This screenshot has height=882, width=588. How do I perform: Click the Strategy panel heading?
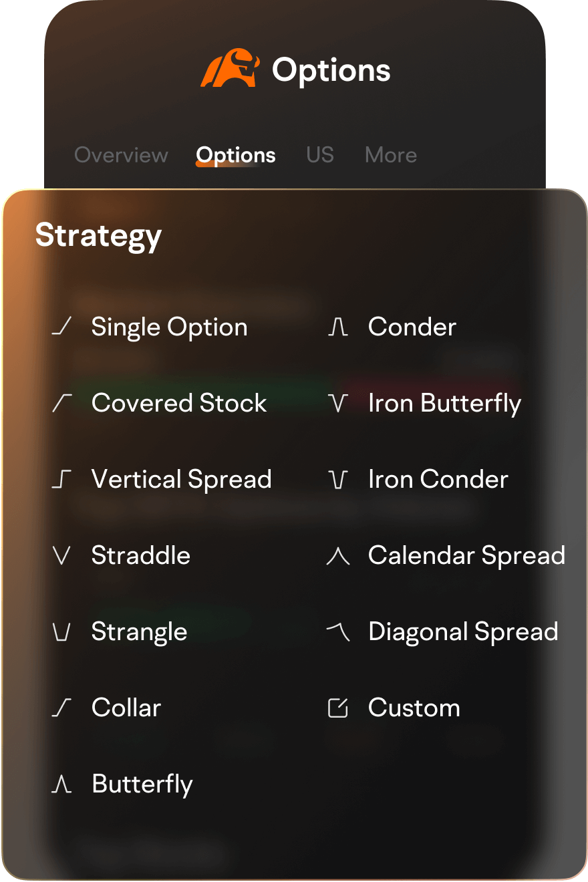click(99, 236)
